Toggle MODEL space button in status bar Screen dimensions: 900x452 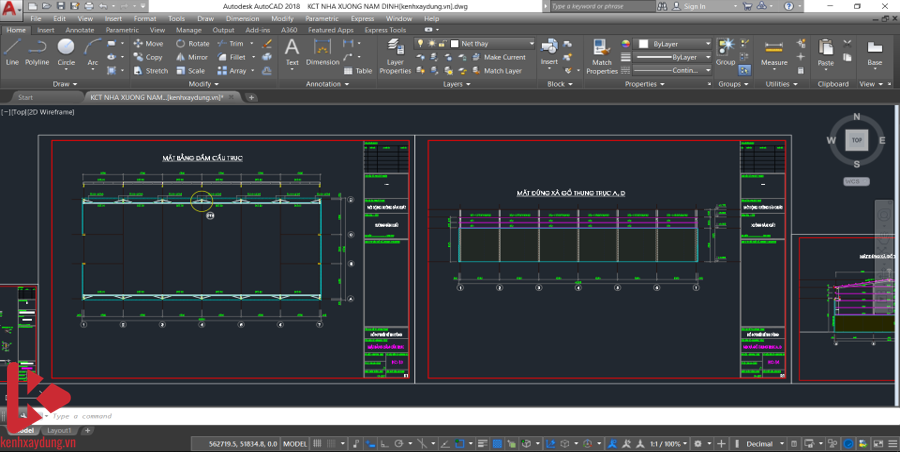pos(295,443)
